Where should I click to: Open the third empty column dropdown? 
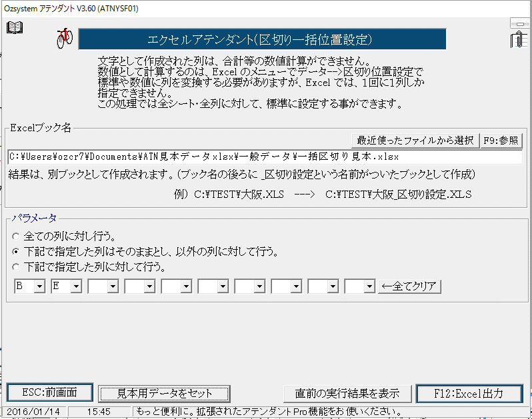pos(113,286)
